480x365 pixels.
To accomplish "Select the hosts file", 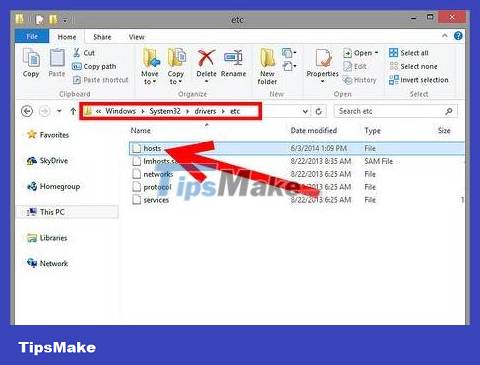I will coord(296,148).
